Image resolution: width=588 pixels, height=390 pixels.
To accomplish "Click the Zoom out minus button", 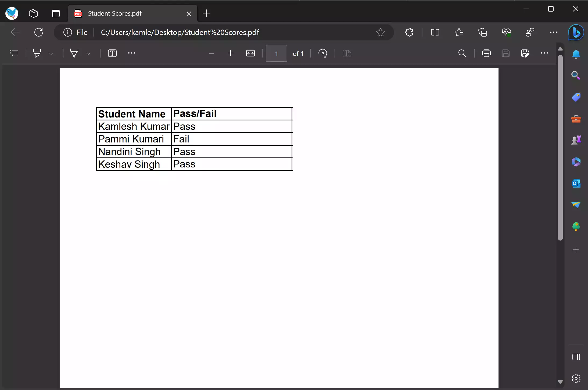I will click(211, 53).
